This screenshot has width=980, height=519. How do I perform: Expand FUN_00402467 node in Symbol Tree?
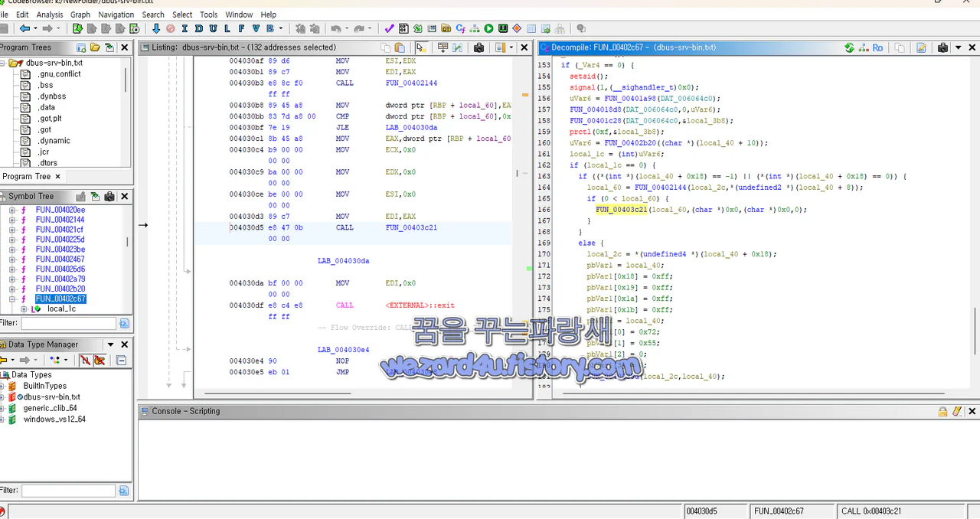click(x=12, y=259)
